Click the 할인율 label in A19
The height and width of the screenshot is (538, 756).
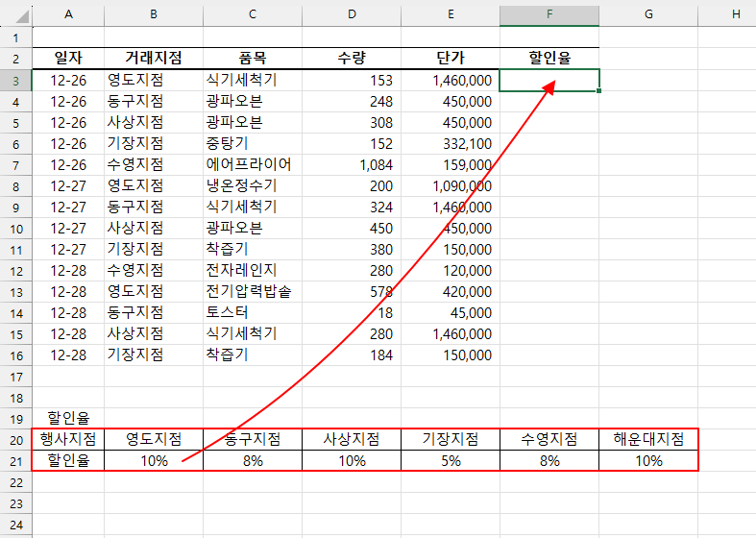point(68,419)
